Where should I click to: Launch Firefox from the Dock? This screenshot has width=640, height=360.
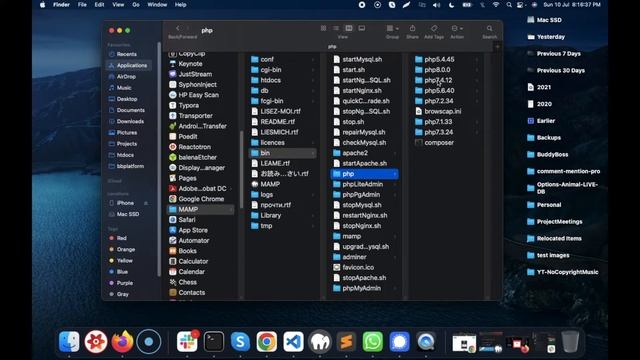tap(122, 341)
